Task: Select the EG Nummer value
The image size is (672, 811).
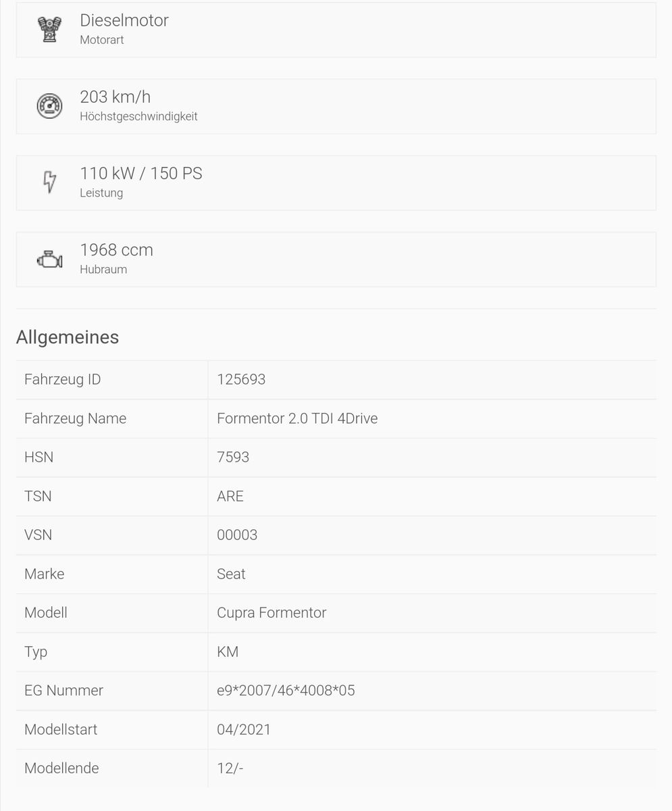Action: [286, 691]
